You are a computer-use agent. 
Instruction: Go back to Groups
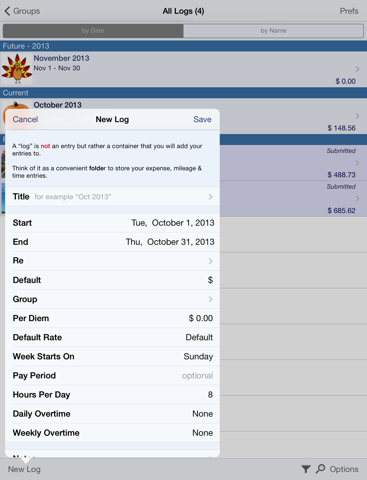click(x=22, y=11)
